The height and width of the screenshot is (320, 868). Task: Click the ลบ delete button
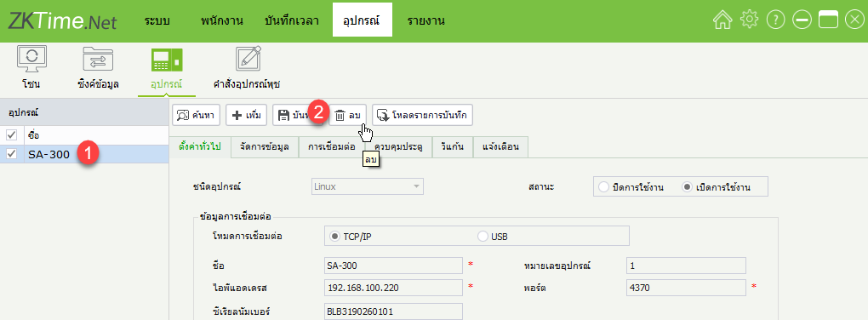(x=348, y=115)
